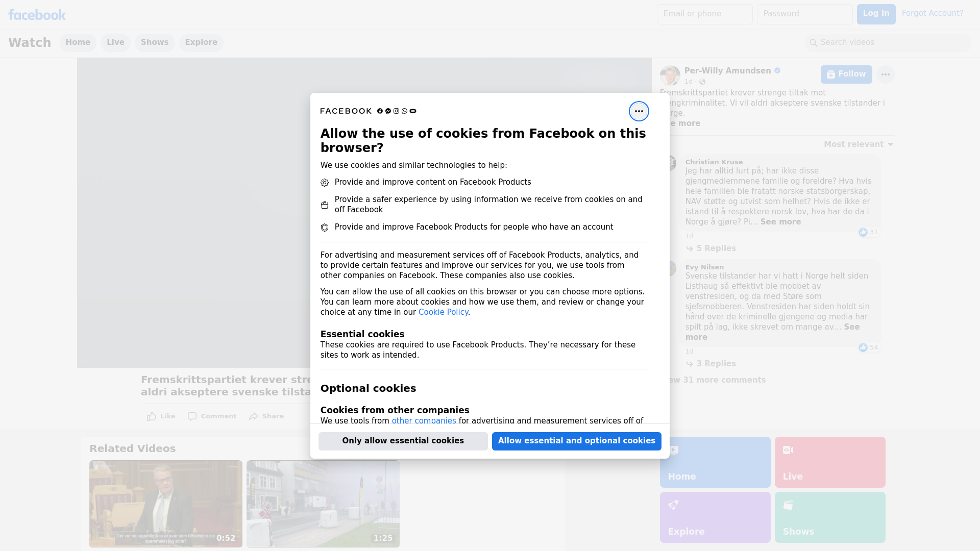Follow Per-Willy Amundsen
Viewport: 980px width, 551px height.
click(x=846, y=74)
